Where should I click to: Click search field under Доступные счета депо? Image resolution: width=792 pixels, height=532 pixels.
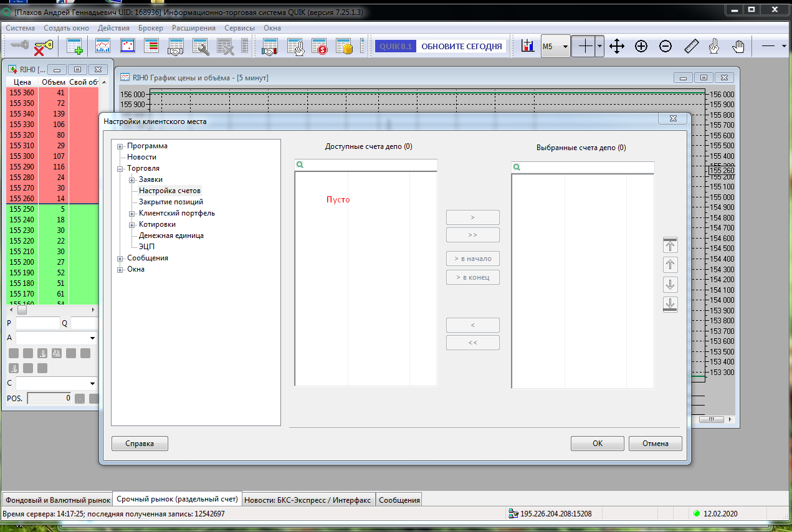click(x=366, y=165)
